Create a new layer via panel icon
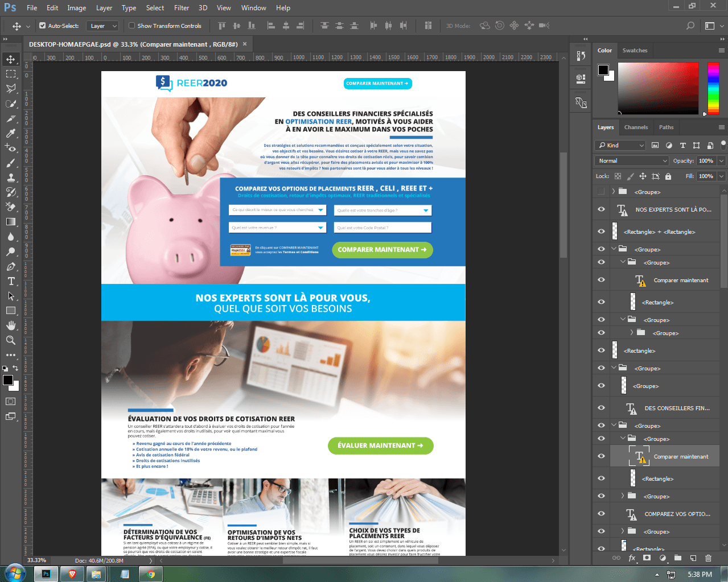The width and height of the screenshot is (728, 582). [x=693, y=558]
